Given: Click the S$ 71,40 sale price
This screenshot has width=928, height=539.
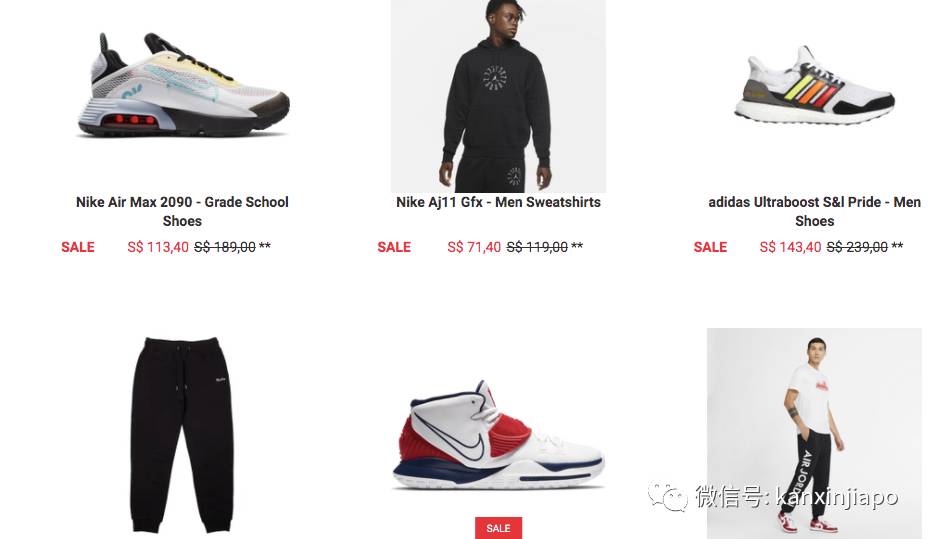Looking at the screenshot, I should [474, 247].
